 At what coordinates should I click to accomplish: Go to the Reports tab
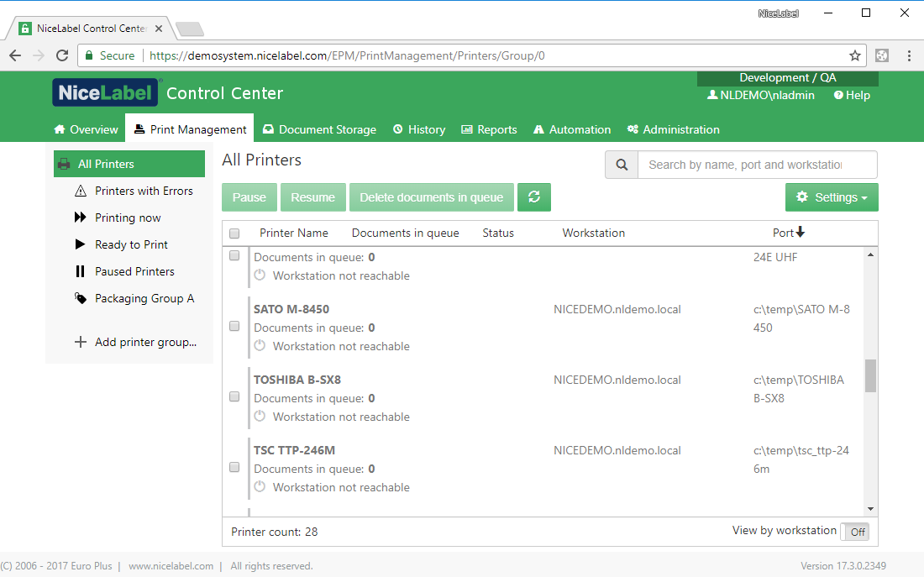click(489, 129)
